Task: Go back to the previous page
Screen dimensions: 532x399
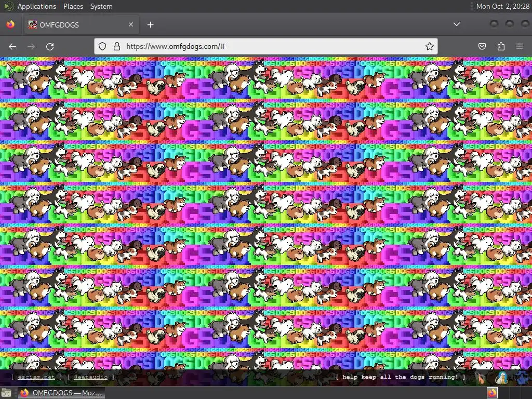Action: click(x=12, y=46)
